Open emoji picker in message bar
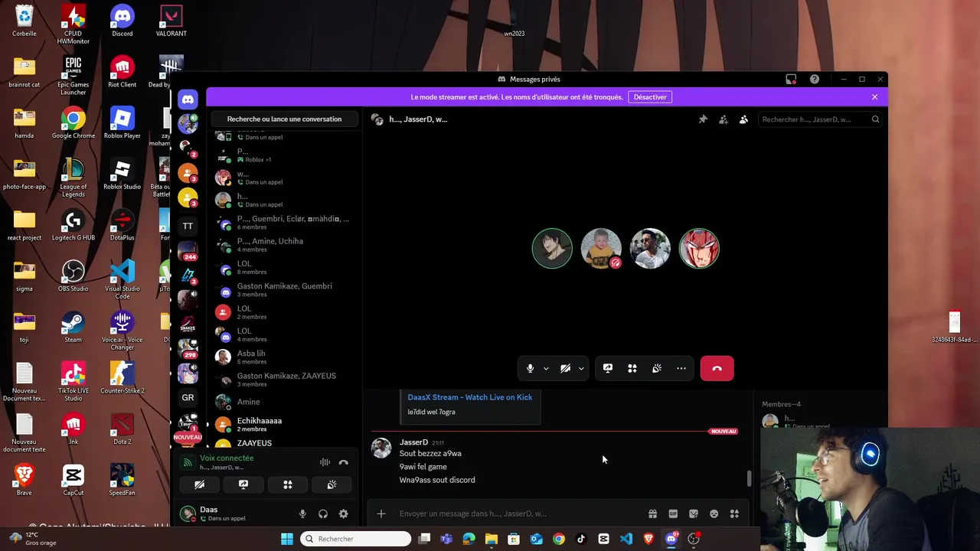The image size is (980, 551). click(x=714, y=514)
